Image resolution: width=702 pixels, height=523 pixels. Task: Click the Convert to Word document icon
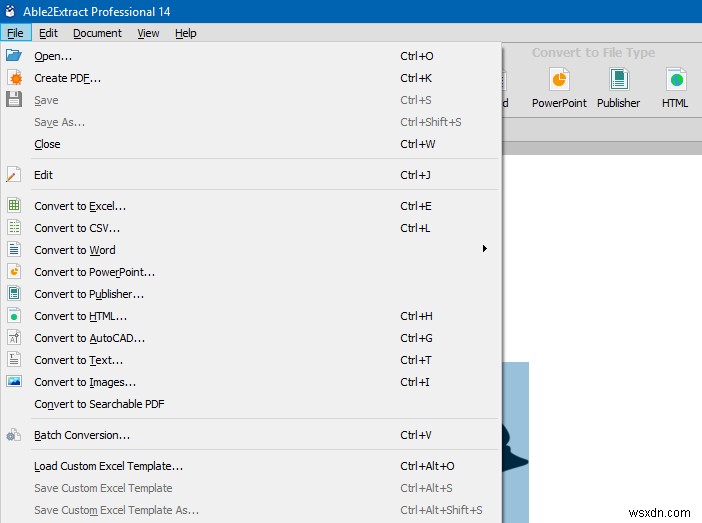14,249
